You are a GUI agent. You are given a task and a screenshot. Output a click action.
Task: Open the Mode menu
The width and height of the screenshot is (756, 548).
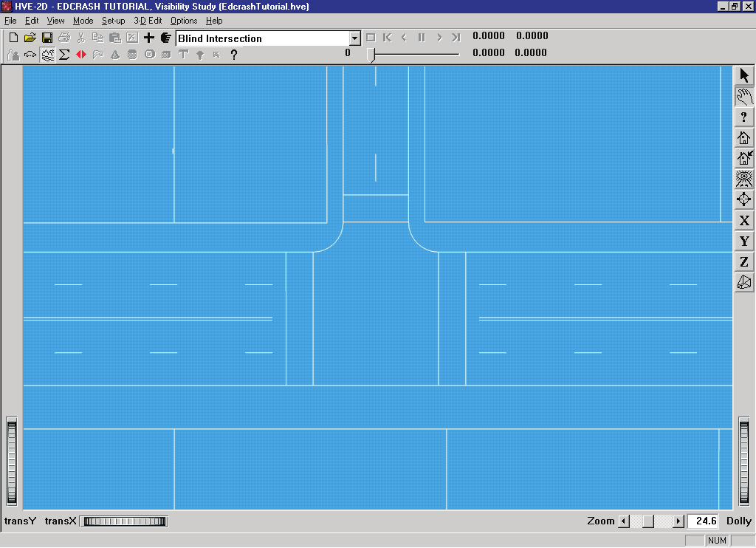pyautogui.click(x=83, y=21)
